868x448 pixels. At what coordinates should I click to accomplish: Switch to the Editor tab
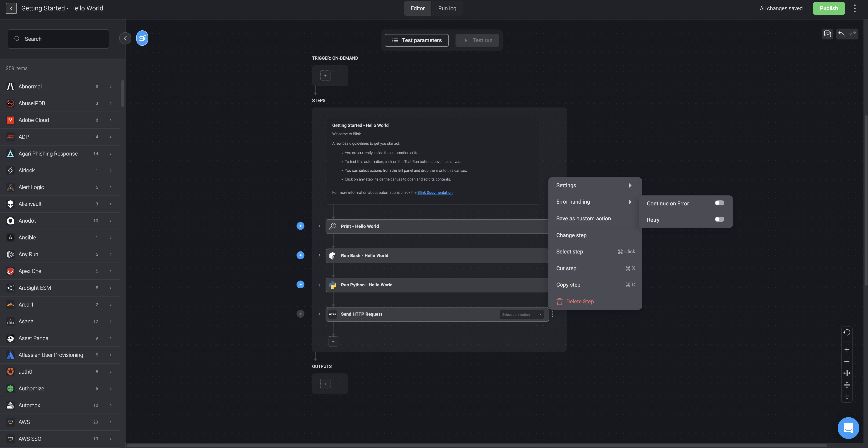coord(417,8)
